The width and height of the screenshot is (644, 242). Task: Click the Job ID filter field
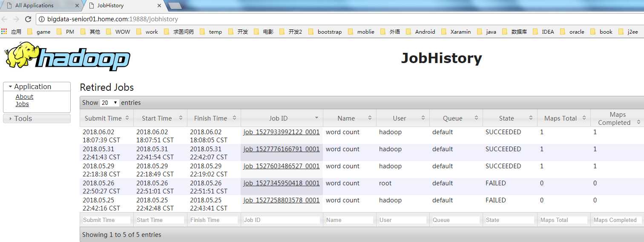(282, 220)
